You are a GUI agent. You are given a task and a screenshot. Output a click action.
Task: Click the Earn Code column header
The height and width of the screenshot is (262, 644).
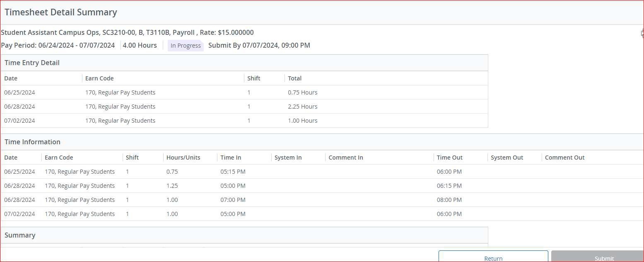click(99, 78)
